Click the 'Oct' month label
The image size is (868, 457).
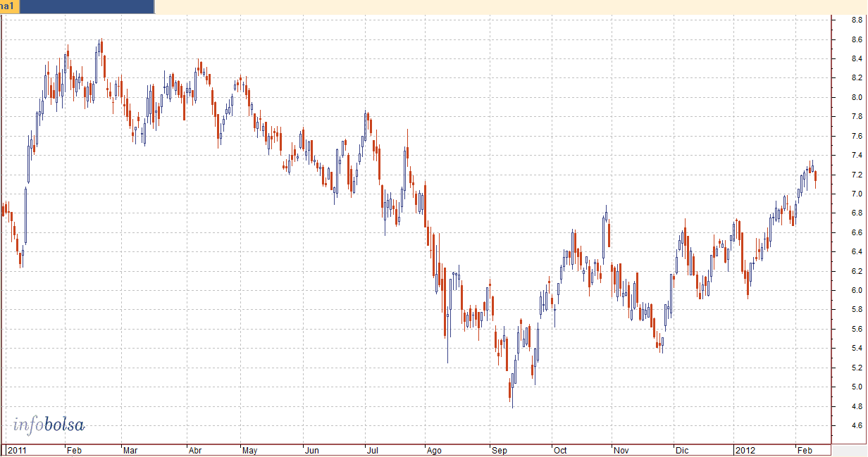[x=560, y=449]
